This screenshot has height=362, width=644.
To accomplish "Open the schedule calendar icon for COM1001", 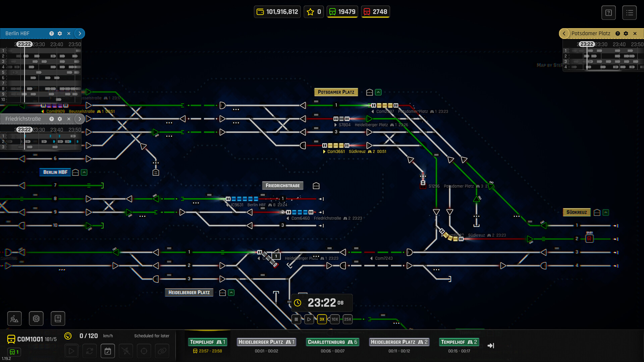I will (x=108, y=351).
